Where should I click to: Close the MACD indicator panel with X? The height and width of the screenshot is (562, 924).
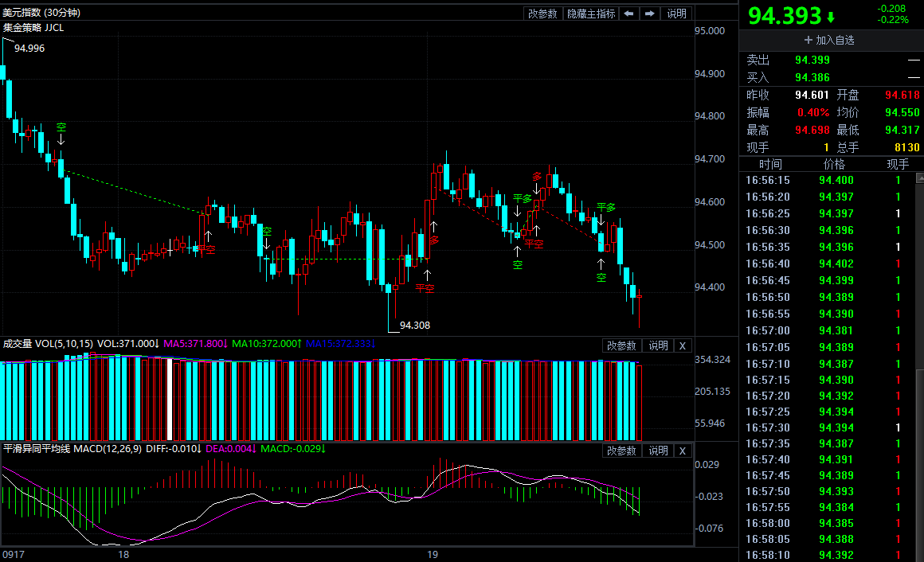tap(683, 451)
